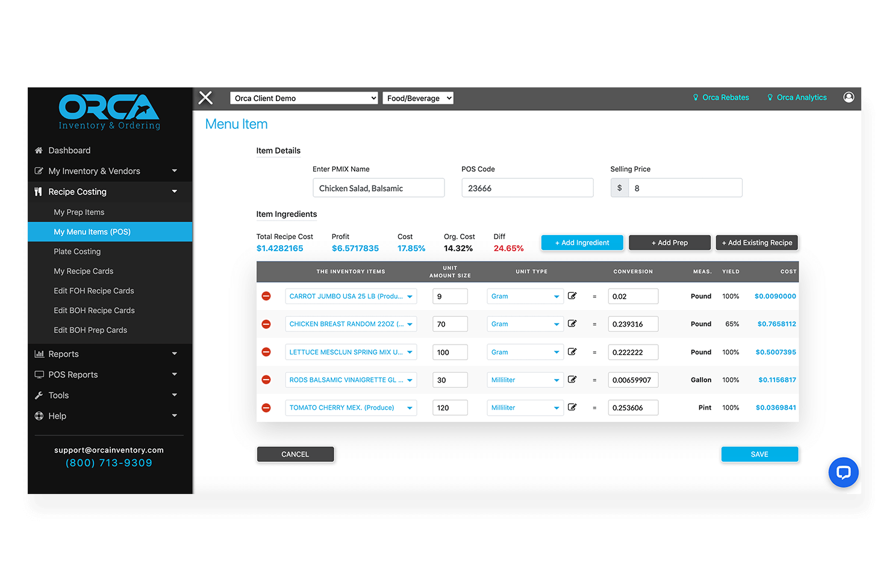Open the CARROT JUMBO inventory item dropdown
The width and height of the screenshot is (889, 588).
351,296
